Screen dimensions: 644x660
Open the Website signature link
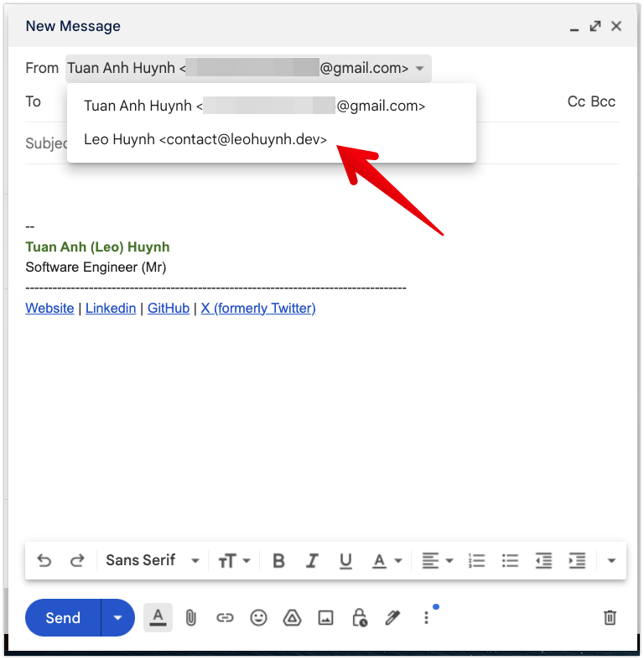tap(49, 308)
